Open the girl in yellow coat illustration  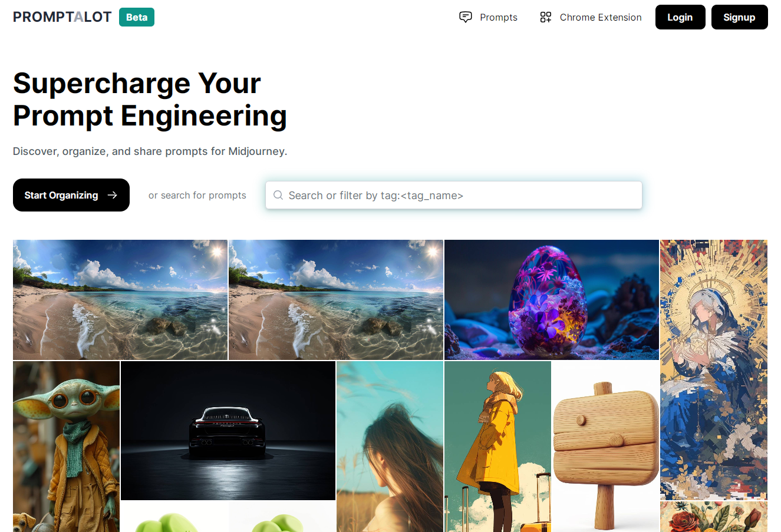click(497, 447)
